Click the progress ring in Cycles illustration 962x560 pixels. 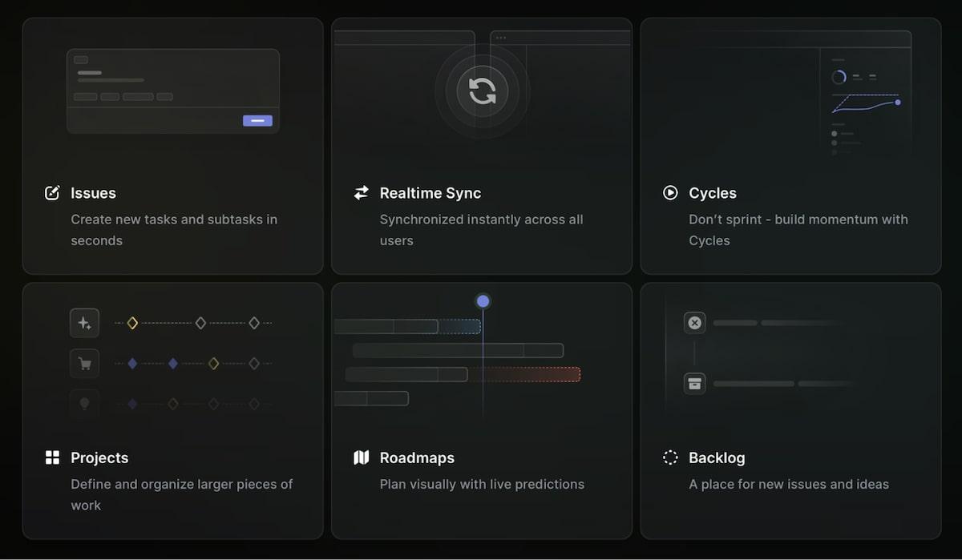click(839, 77)
